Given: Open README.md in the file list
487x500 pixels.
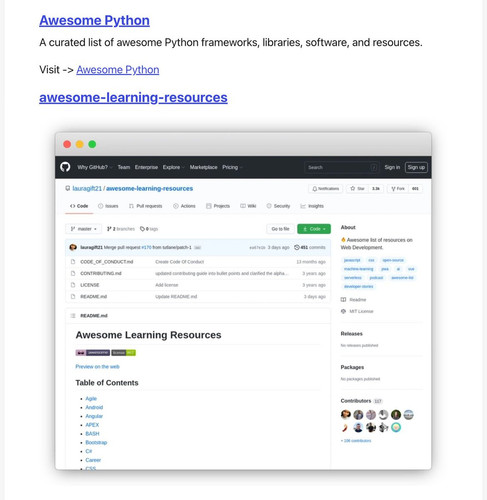Looking at the screenshot, I should (94, 296).
